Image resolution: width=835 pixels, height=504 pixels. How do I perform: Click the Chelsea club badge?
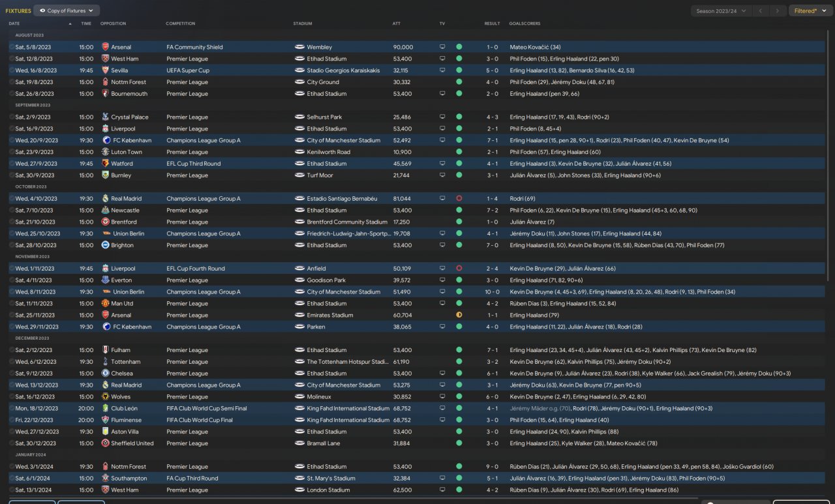(106, 374)
